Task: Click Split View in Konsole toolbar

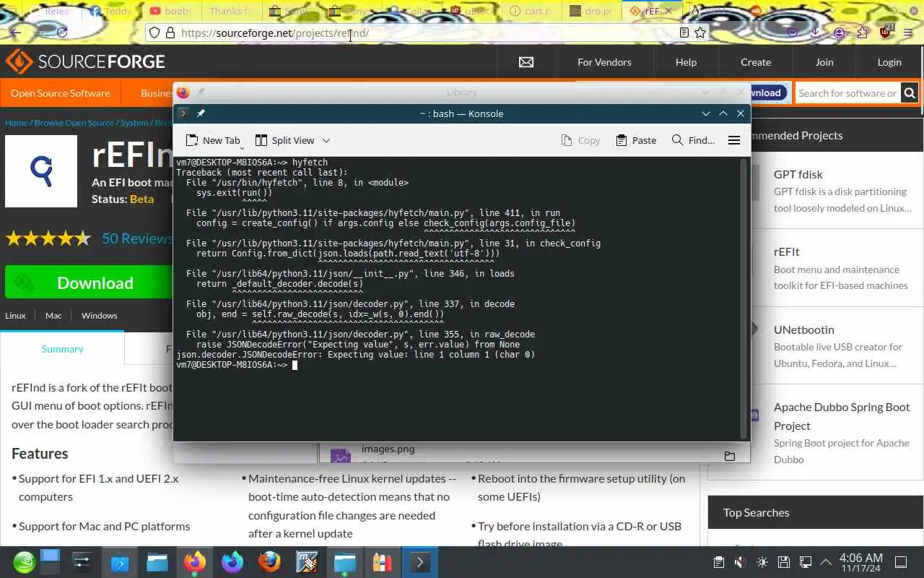Action: [285, 140]
